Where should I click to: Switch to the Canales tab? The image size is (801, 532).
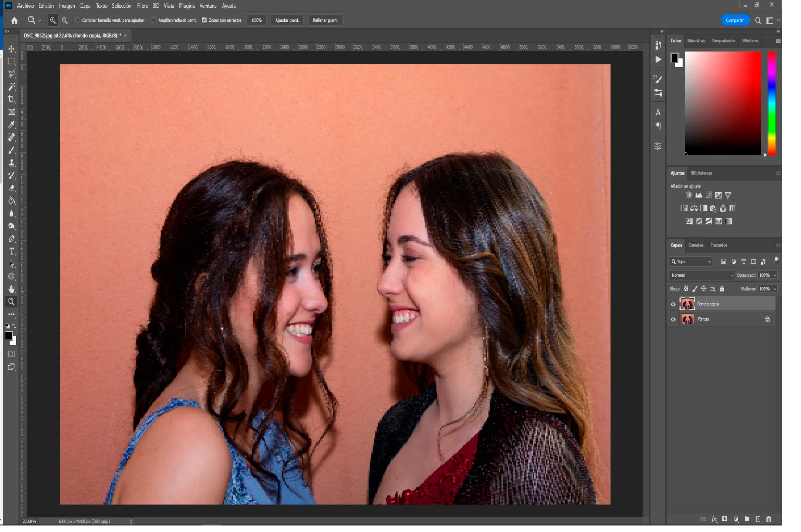[696, 245]
